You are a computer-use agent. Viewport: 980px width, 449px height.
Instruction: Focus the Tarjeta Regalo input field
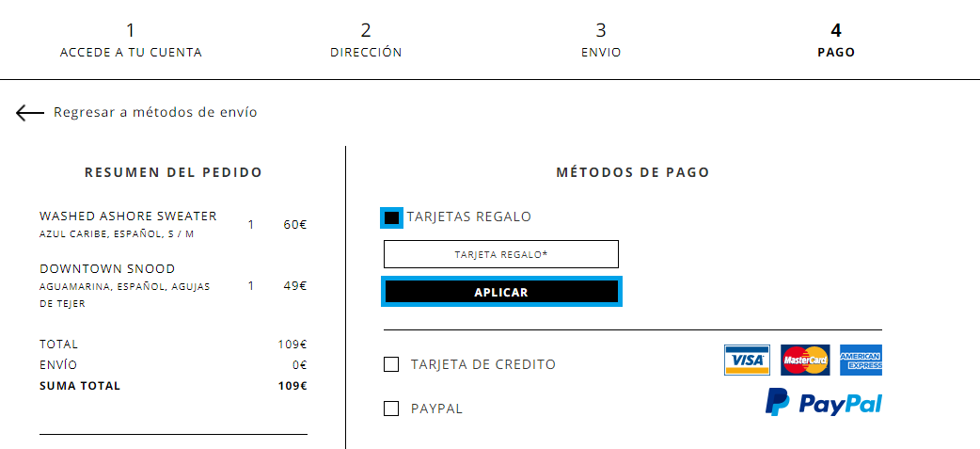click(x=501, y=254)
